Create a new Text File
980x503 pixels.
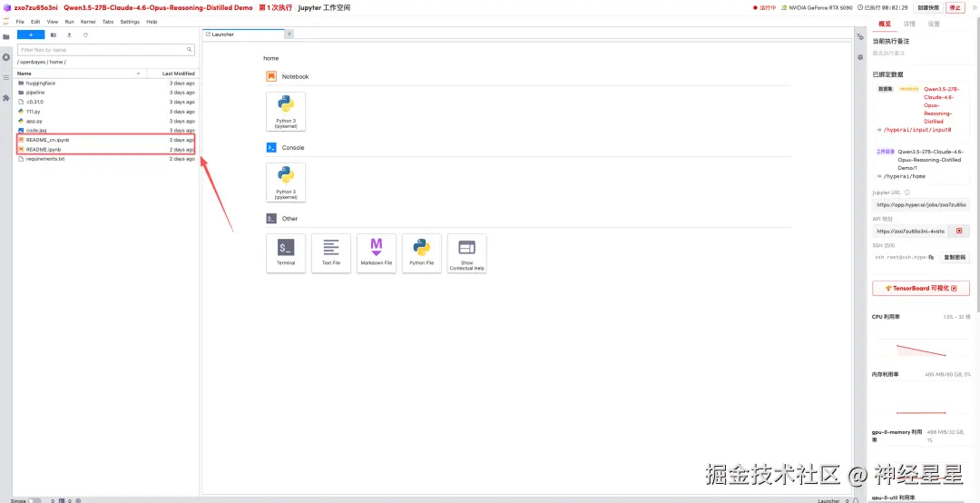[331, 252]
